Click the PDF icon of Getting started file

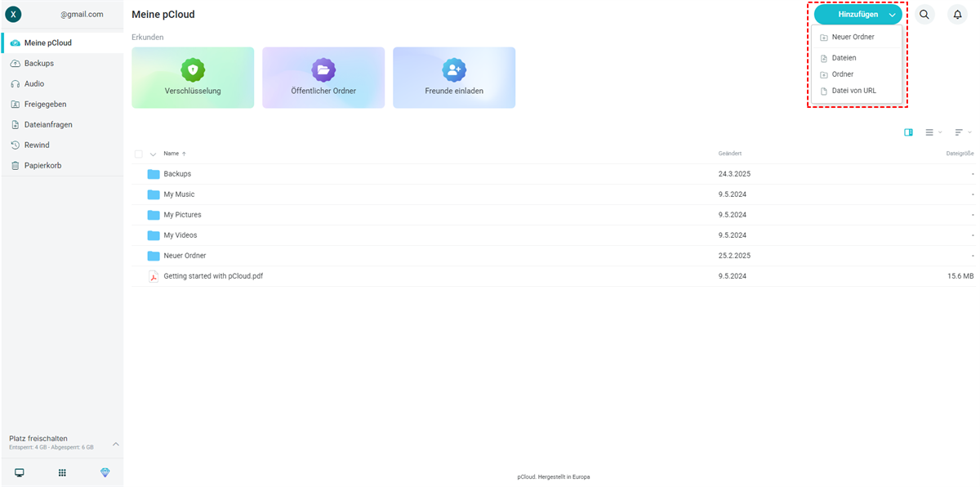[153, 276]
